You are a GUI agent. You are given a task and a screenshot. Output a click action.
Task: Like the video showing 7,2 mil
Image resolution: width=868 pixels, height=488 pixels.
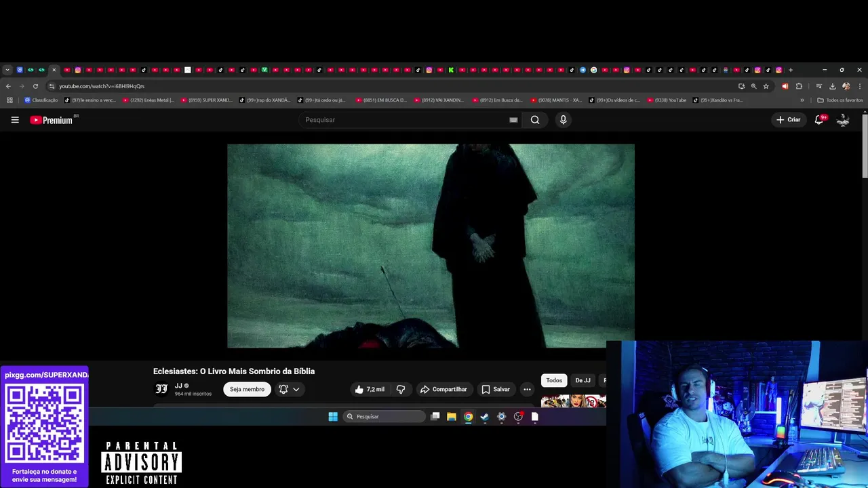[x=370, y=389]
